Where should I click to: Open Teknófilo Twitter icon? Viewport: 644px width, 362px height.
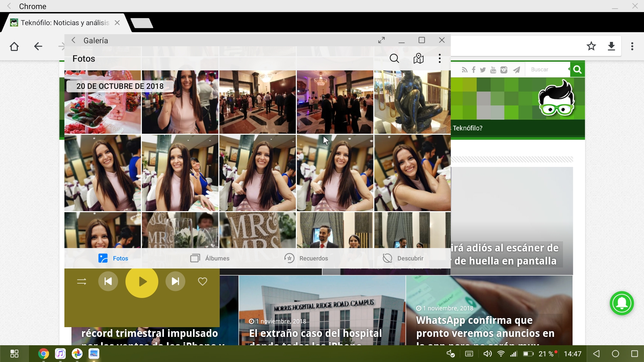483,70
